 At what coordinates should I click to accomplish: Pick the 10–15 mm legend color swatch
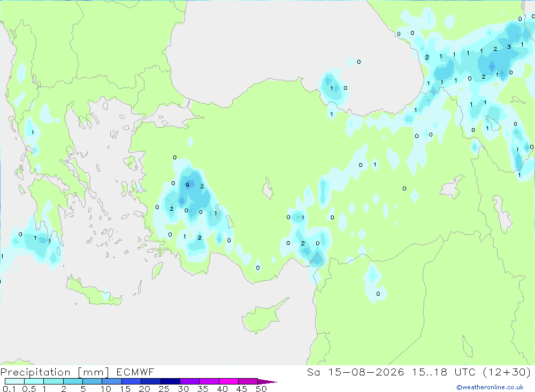112,381
